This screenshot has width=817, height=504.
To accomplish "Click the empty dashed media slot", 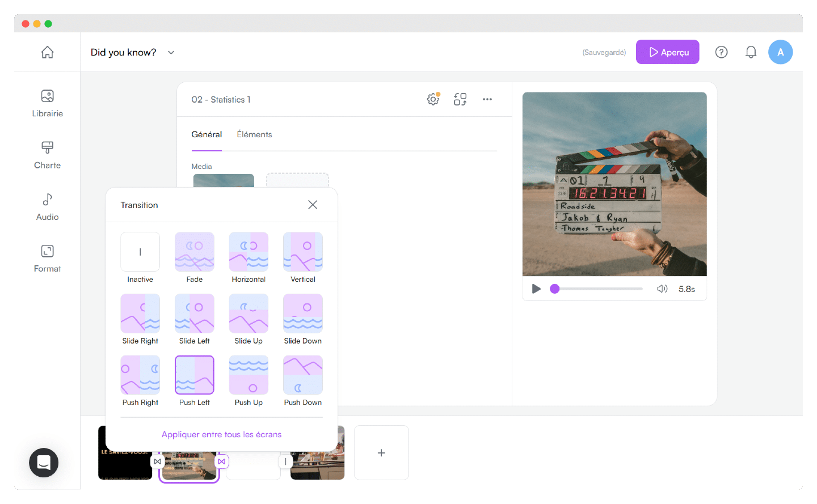I will (x=297, y=180).
